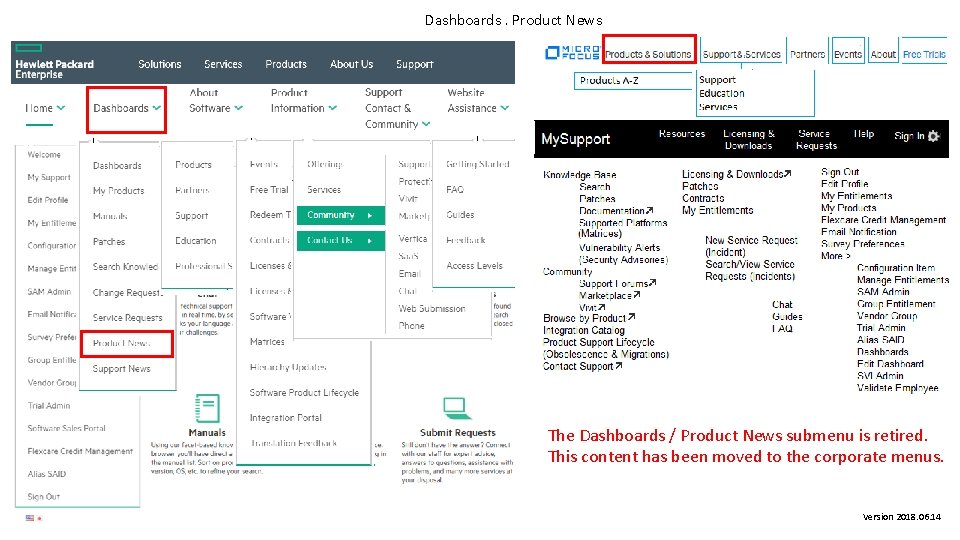The height and width of the screenshot is (540, 960).
Task: Click Sign In in MySupport bar
Action: 909,136
